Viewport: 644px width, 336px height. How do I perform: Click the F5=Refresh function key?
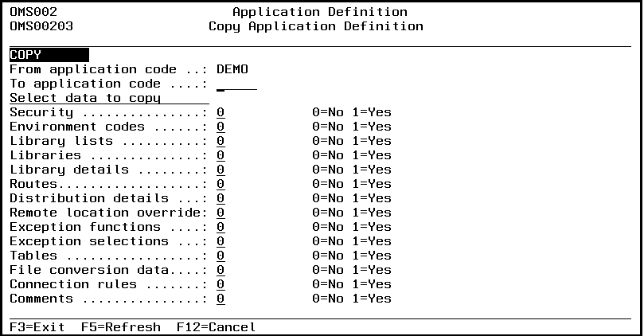click(120, 327)
